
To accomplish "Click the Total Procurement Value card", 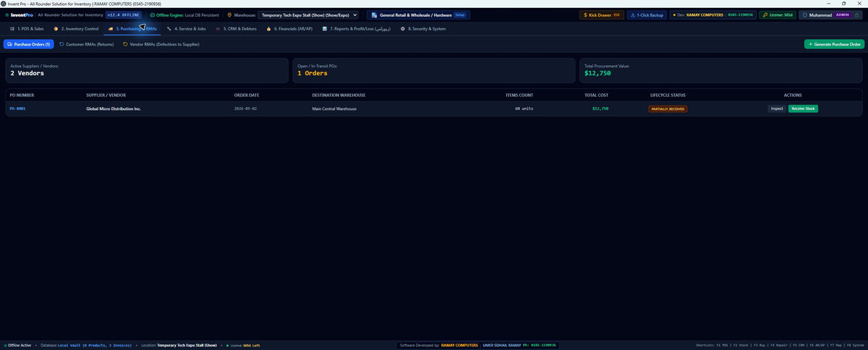I will (x=721, y=70).
